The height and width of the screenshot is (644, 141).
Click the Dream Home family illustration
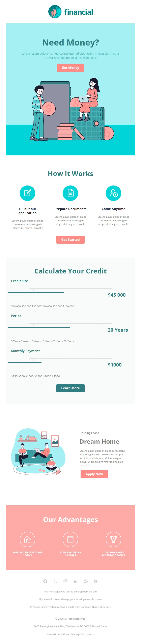(x=38, y=451)
